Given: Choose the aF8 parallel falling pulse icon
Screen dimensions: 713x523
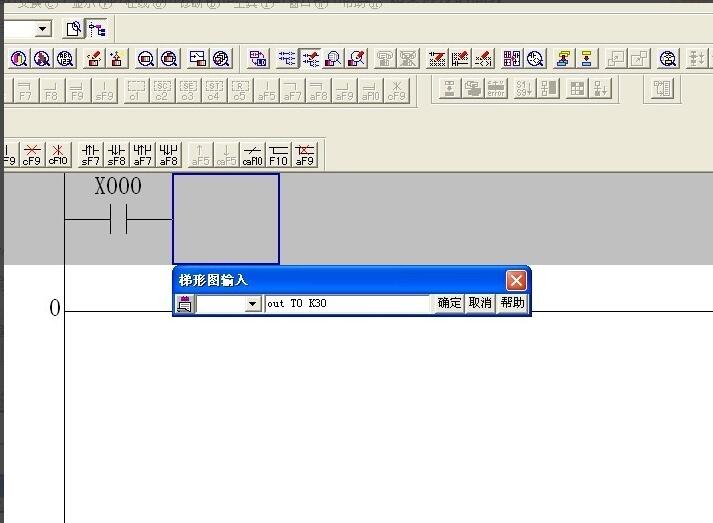Looking at the screenshot, I should 169,154.
